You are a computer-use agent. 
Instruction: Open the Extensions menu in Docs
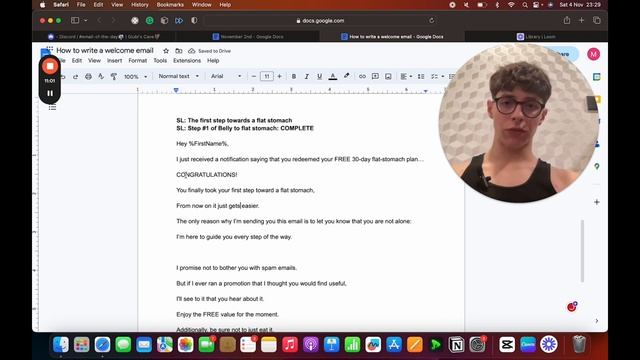pos(187,61)
